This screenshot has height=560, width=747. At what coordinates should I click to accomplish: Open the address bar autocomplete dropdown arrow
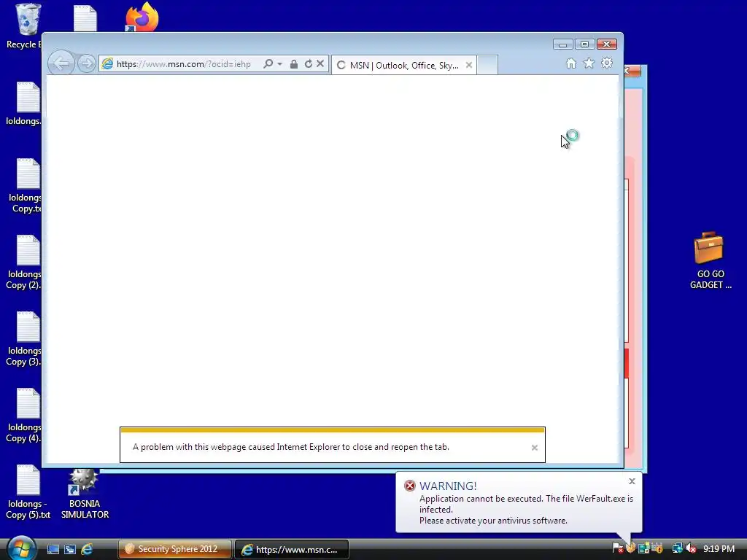(279, 64)
